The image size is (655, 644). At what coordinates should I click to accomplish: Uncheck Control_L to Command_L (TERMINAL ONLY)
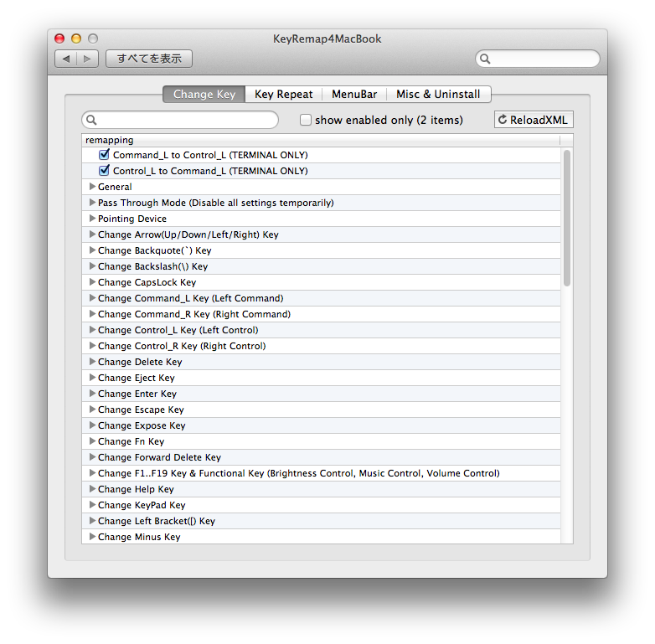coord(104,170)
